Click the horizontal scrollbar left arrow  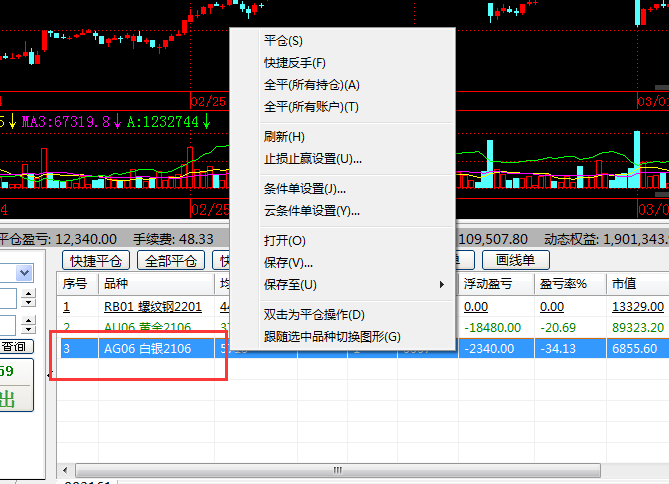pyautogui.click(x=65, y=470)
